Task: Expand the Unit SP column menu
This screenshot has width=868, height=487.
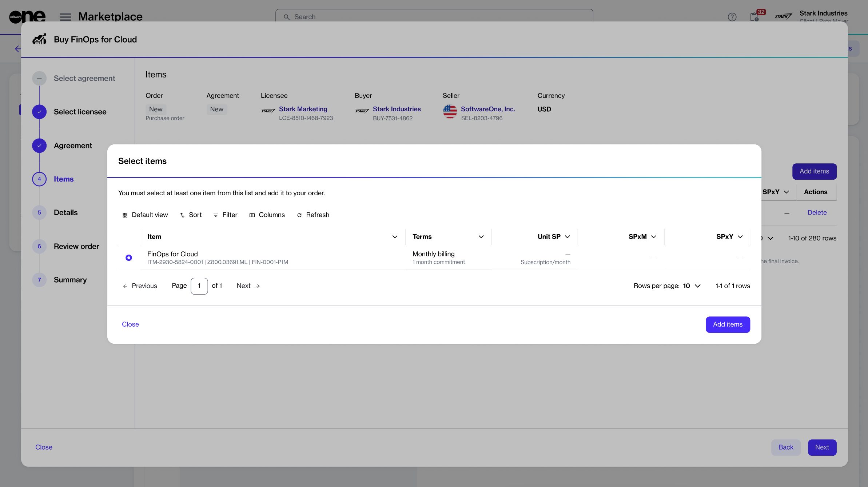Action: (x=567, y=237)
